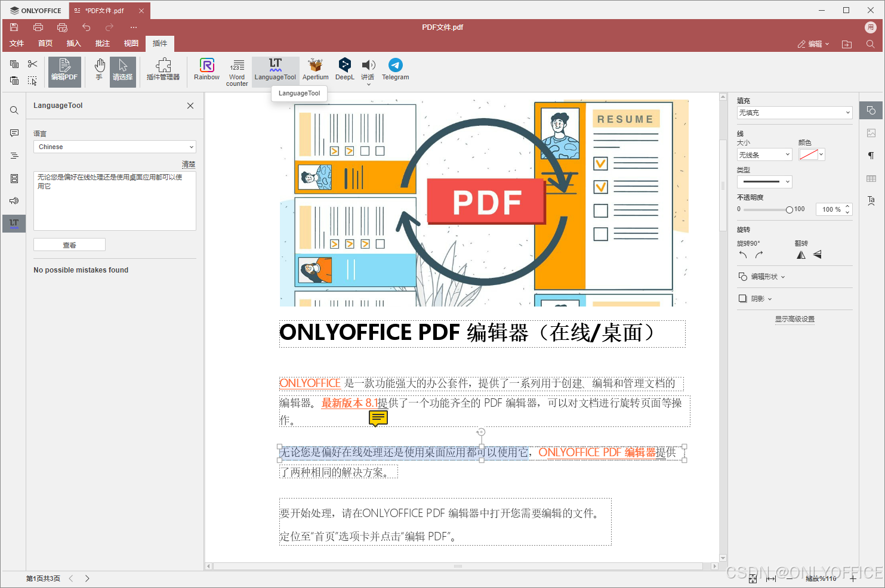Open the feedback speaker icon in sidebar
This screenshot has width=885, height=588.
pyautogui.click(x=14, y=201)
